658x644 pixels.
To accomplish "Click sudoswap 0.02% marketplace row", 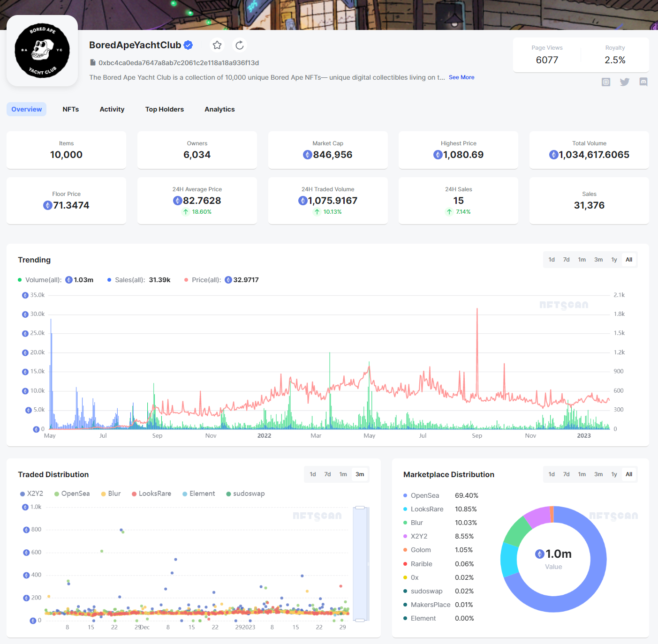I will (439, 591).
